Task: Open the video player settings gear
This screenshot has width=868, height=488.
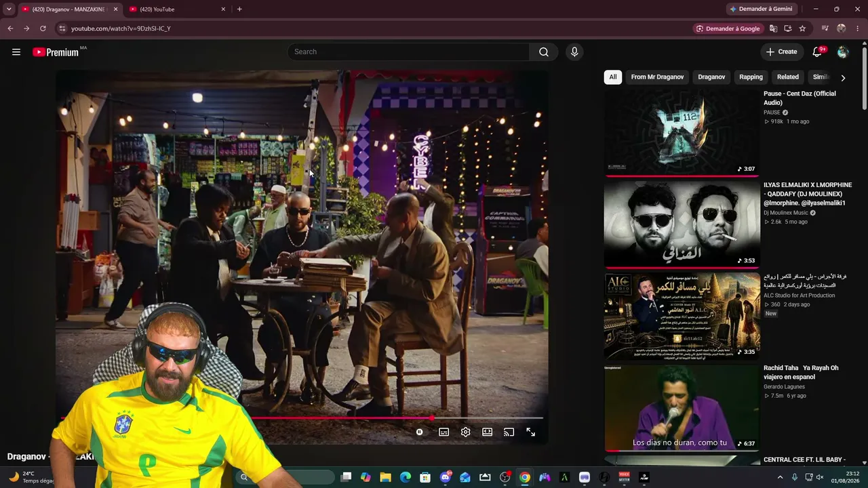Action: coord(465,432)
